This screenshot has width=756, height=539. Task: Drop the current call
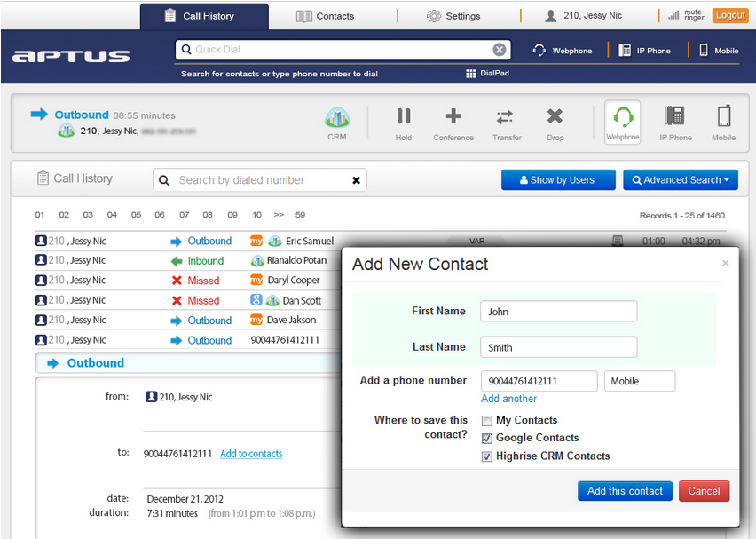[x=555, y=123]
